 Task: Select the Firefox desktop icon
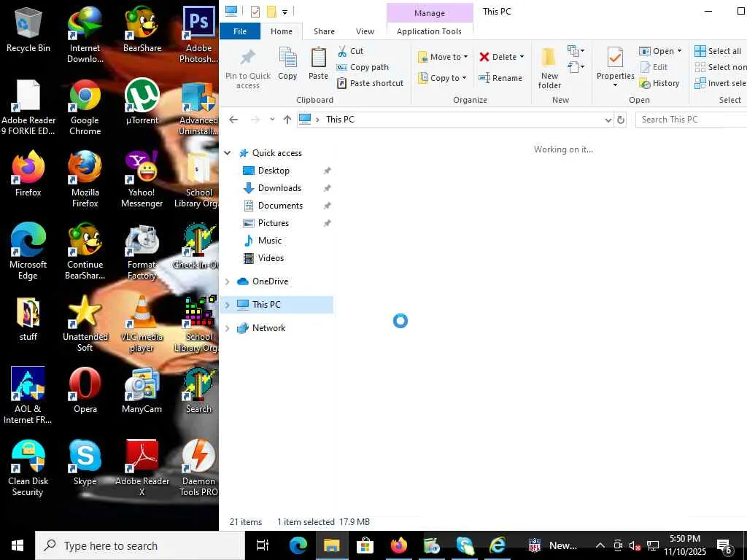click(28, 174)
